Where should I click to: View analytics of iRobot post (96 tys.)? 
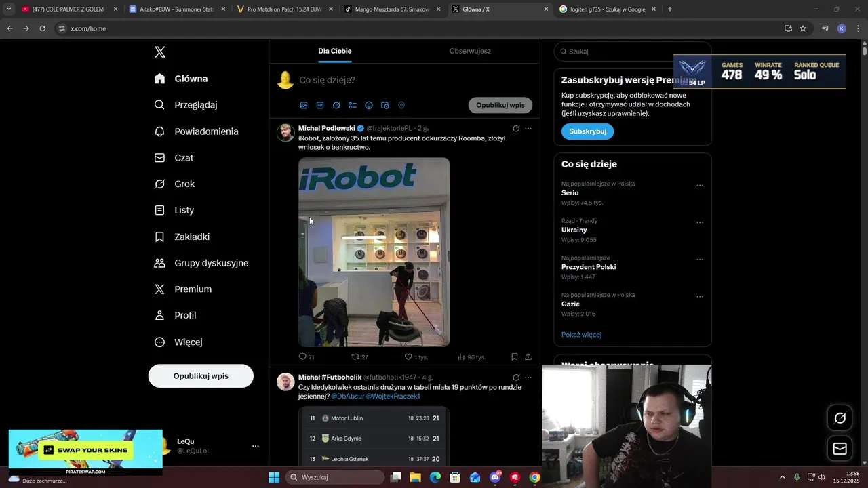point(471,357)
